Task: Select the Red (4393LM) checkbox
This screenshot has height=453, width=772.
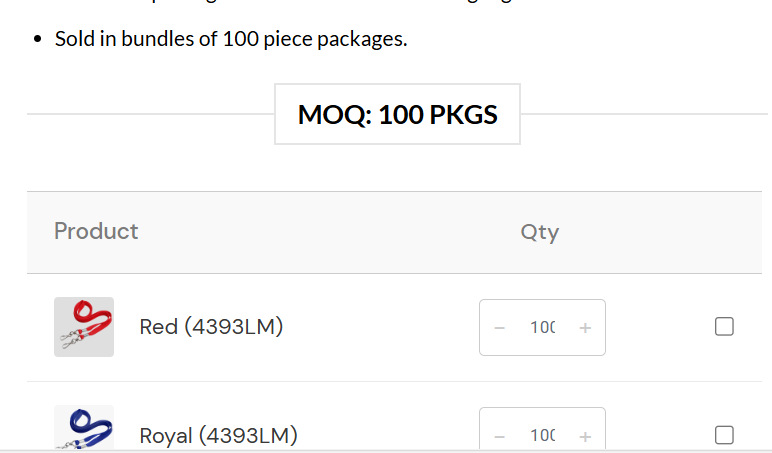Action: (725, 327)
